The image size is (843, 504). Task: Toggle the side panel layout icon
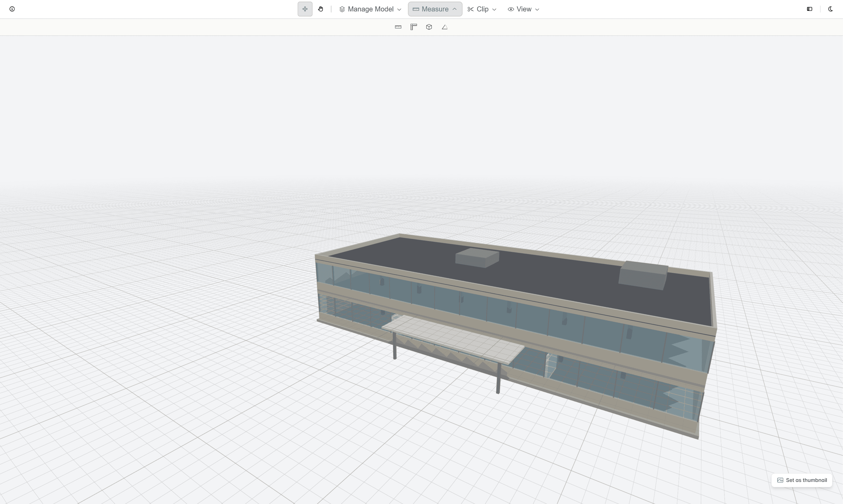coord(809,9)
